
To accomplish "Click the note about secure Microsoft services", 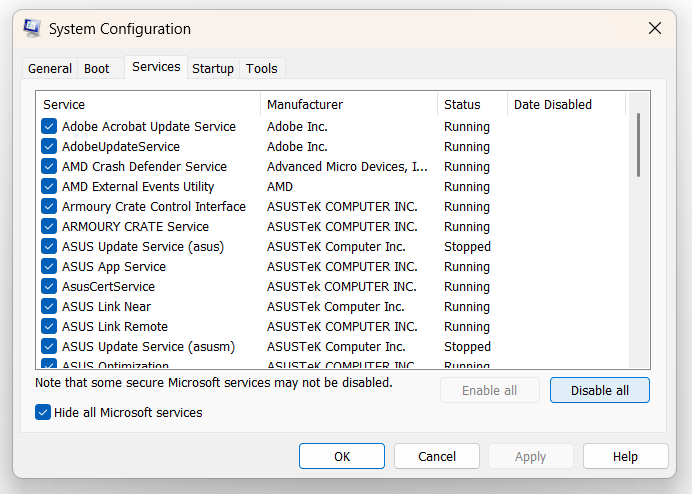I will [x=214, y=382].
